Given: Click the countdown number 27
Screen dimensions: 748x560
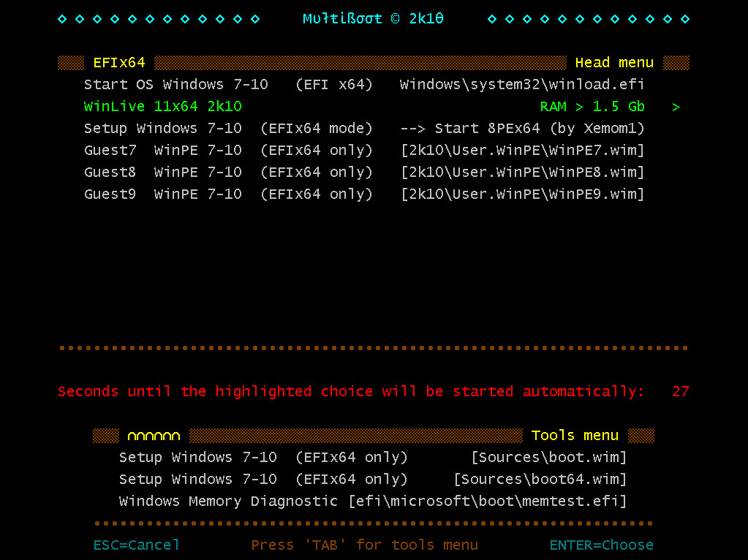Looking at the screenshot, I should [x=681, y=391].
